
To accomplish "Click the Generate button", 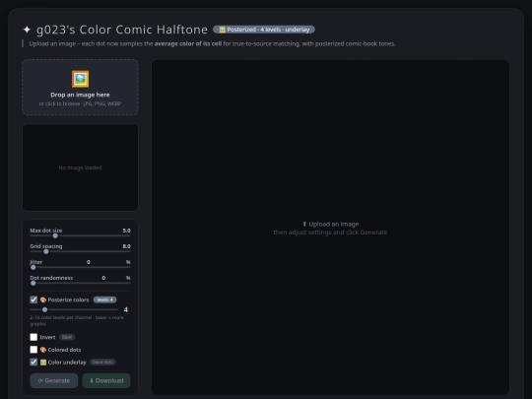I will coord(54,380).
